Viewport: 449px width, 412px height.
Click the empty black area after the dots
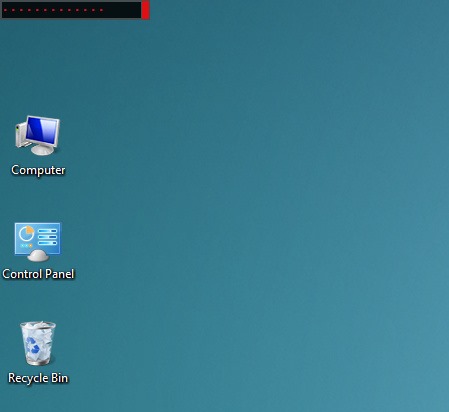coord(122,10)
